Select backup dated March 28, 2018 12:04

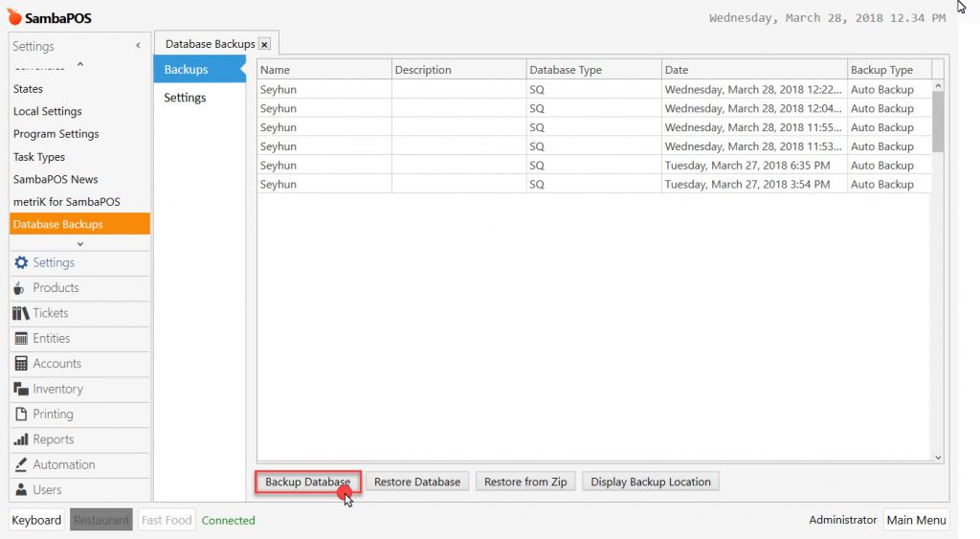point(593,108)
